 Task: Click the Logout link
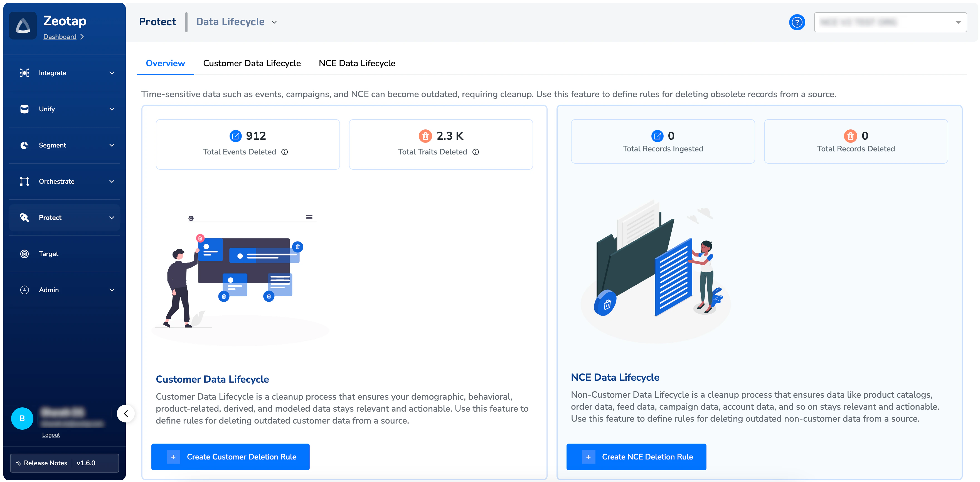click(51, 435)
